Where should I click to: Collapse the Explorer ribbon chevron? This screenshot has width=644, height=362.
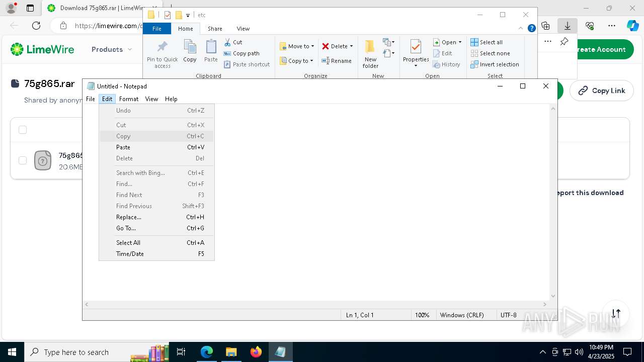[x=521, y=29]
